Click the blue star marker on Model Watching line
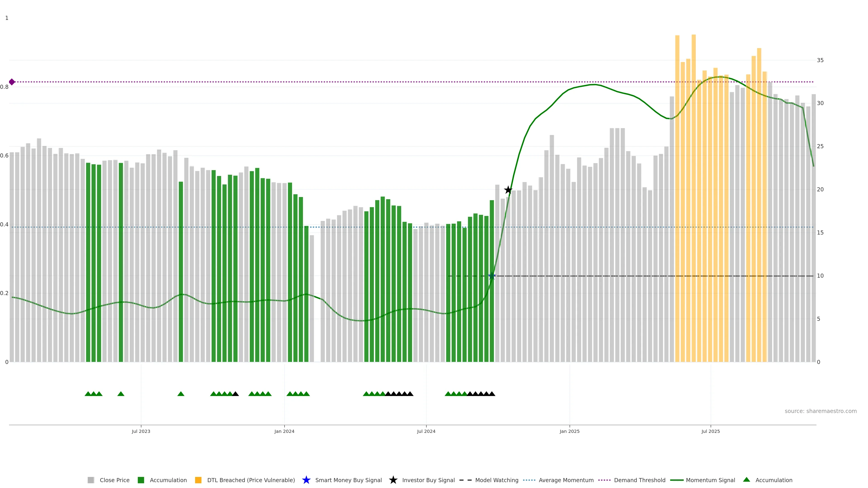The height and width of the screenshot is (488, 868). 492,276
